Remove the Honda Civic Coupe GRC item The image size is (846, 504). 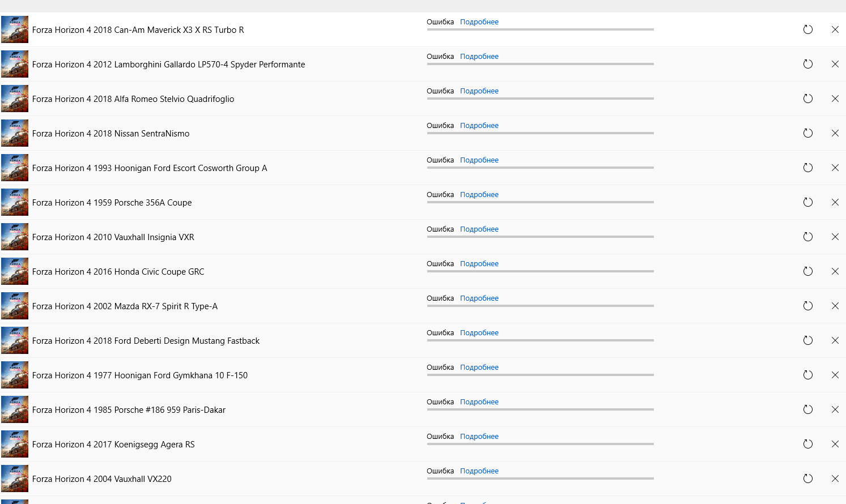835,271
